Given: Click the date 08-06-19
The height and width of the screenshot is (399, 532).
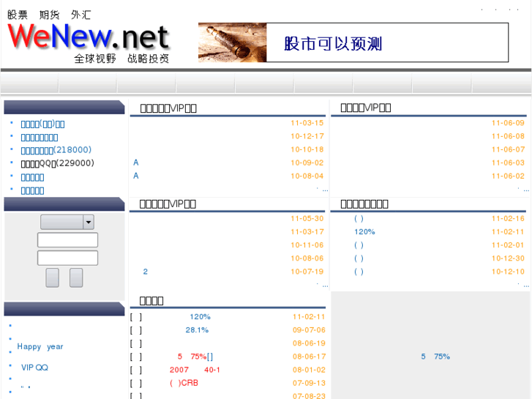Looking at the screenshot, I should 309,343.
